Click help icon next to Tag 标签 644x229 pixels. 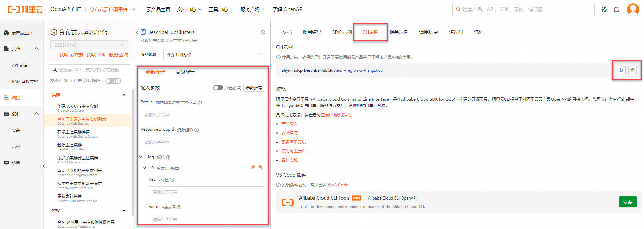point(168,157)
